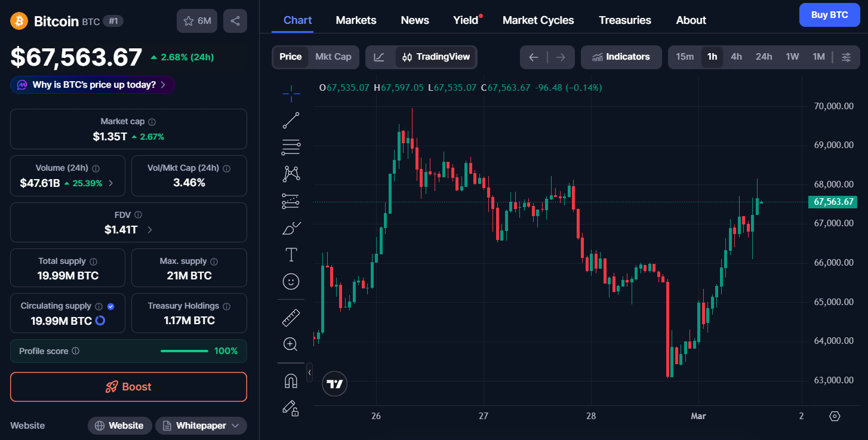Image resolution: width=868 pixels, height=440 pixels.
Task: Click the Buy BTC button
Action: [830, 15]
